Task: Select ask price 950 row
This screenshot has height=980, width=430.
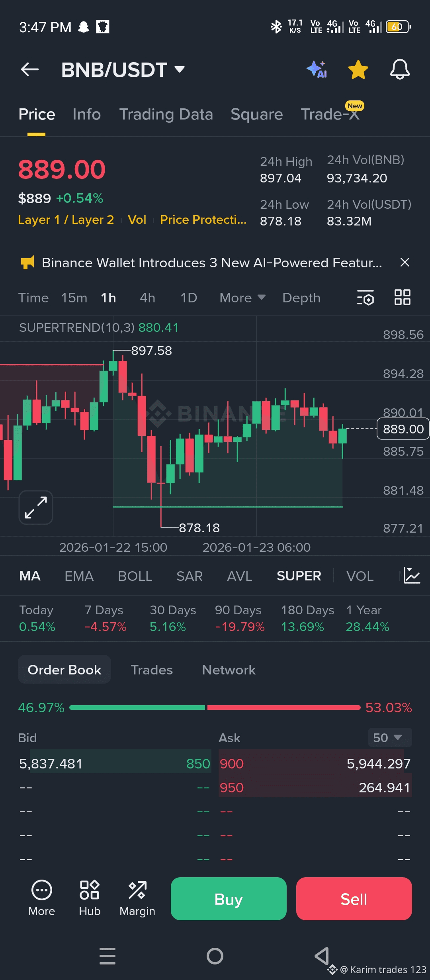Action: click(x=315, y=788)
